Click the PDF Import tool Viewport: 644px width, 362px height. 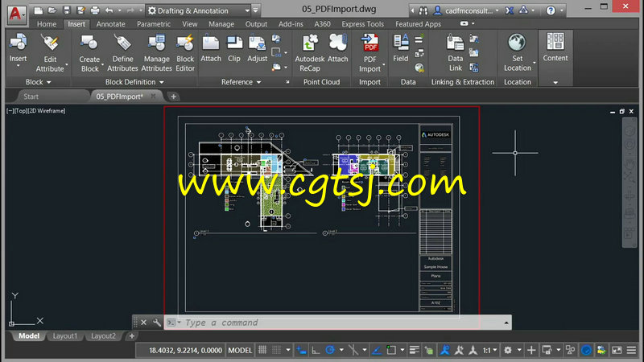370,53
